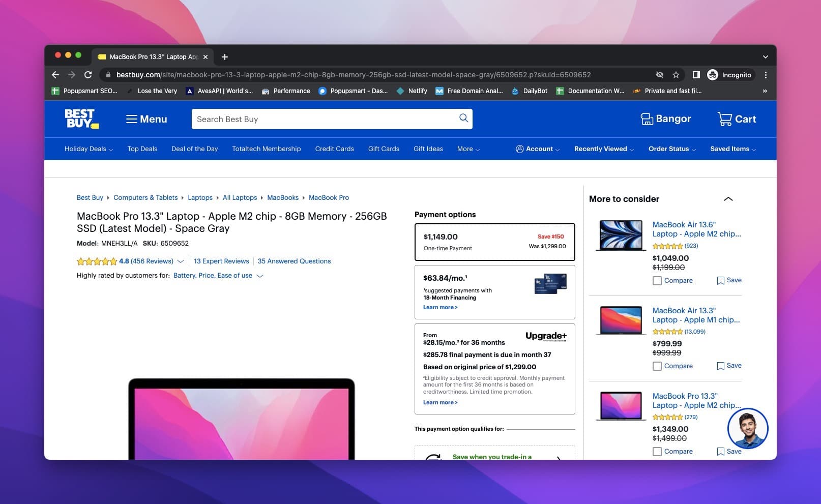Screen dimensions: 821x504
Task: Open Credit Cards nav item
Action: click(334, 149)
